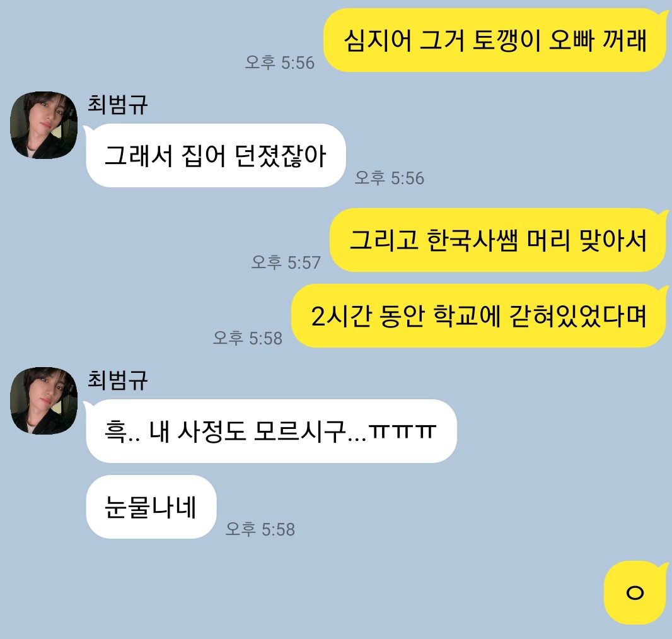
Task: Open 최범규's lower profile picture
Action: [x=43, y=401]
